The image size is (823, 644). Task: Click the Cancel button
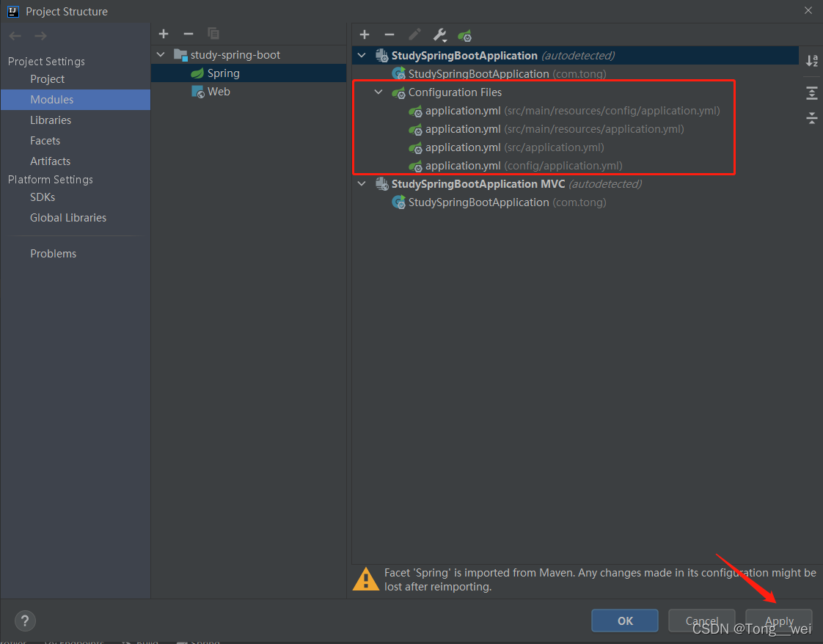[702, 621]
